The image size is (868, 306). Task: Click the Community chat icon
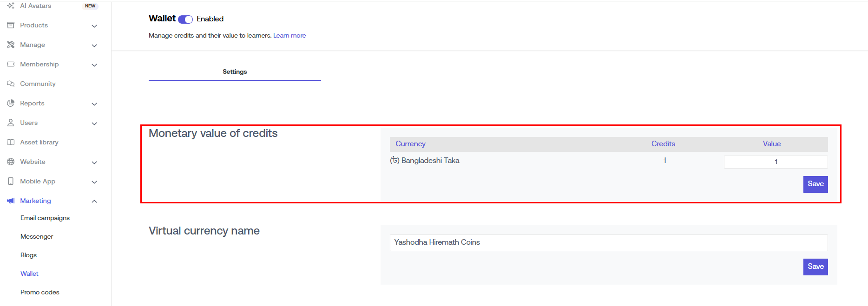(11, 84)
